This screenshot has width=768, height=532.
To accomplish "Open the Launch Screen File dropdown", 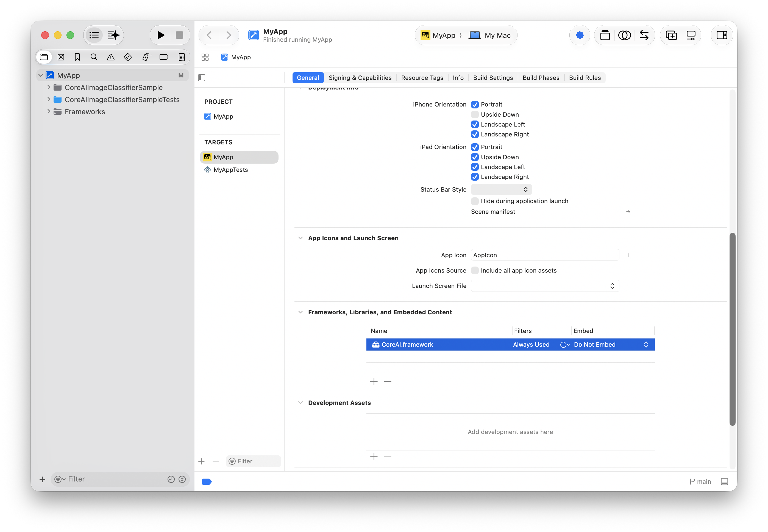I will point(545,286).
